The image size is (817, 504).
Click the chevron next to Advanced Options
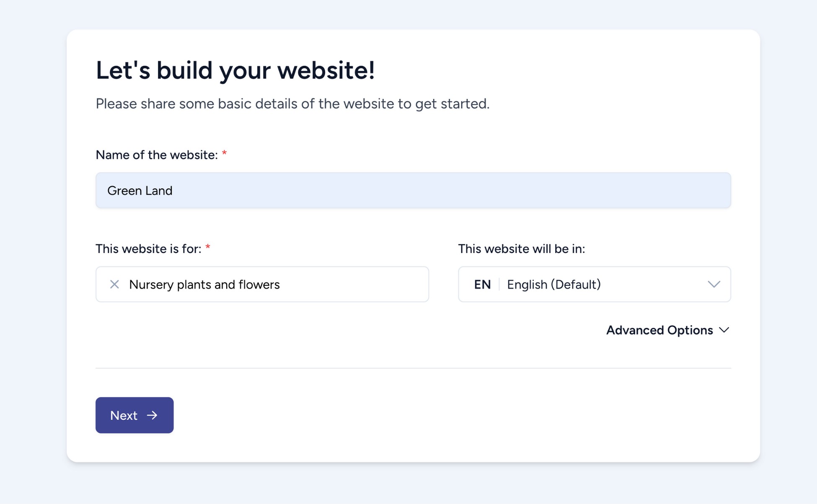724,331
